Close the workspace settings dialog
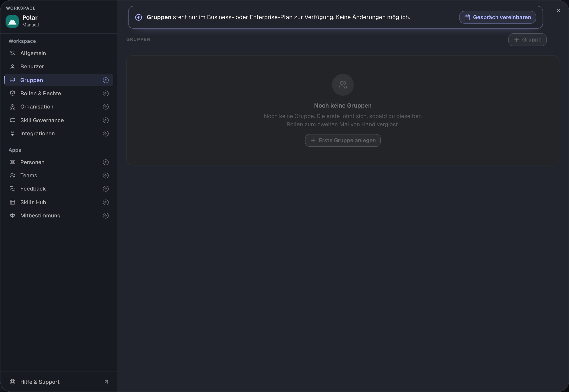Screen dimensions: 569x392 559,10
